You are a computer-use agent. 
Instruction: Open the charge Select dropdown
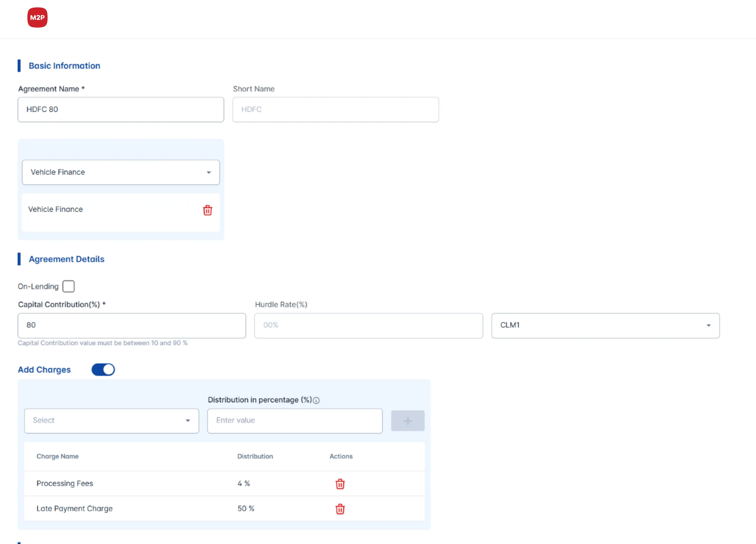click(x=112, y=421)
